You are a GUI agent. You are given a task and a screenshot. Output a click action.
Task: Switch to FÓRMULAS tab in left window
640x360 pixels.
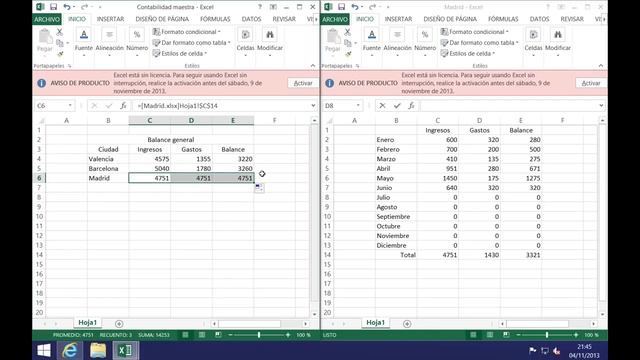coord(215,19)
